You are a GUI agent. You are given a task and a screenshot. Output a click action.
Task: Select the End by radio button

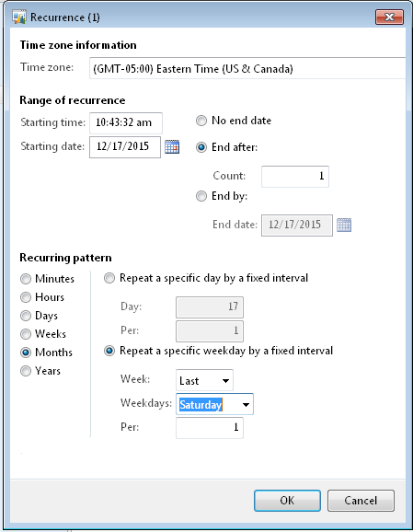coord(201,196)
